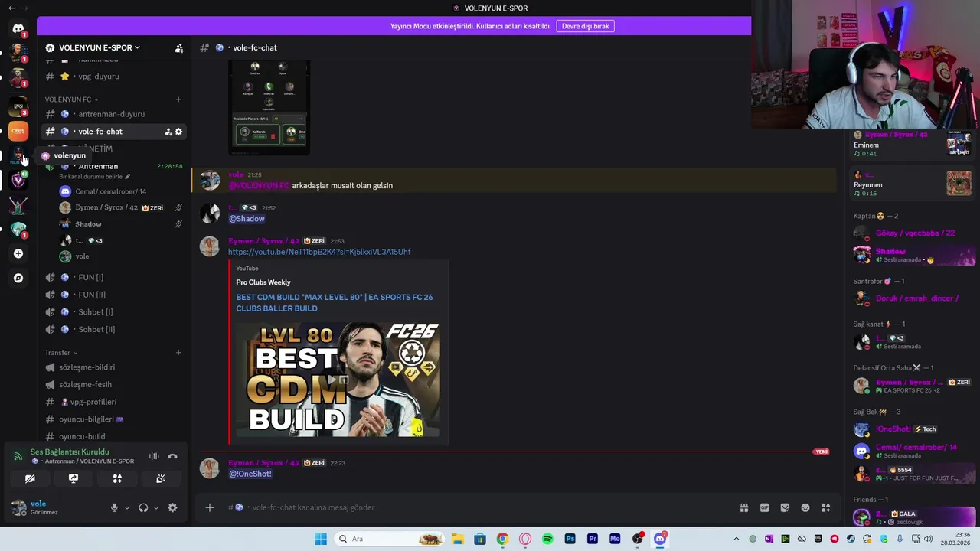The height and width of the screenshot is (551, 980).
Task: Click 'Devre dışı bırak' streamer mode button
Action: tap(585, 26)
